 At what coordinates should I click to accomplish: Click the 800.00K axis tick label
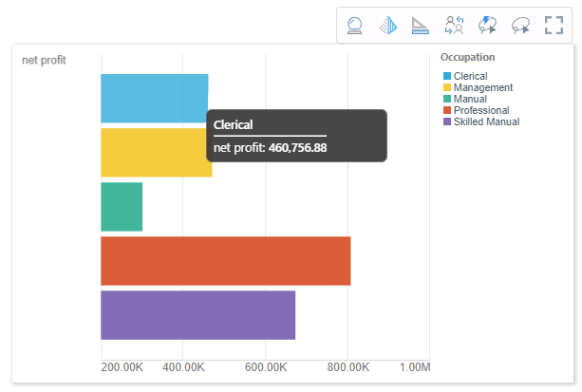click(x=347, y=367)
